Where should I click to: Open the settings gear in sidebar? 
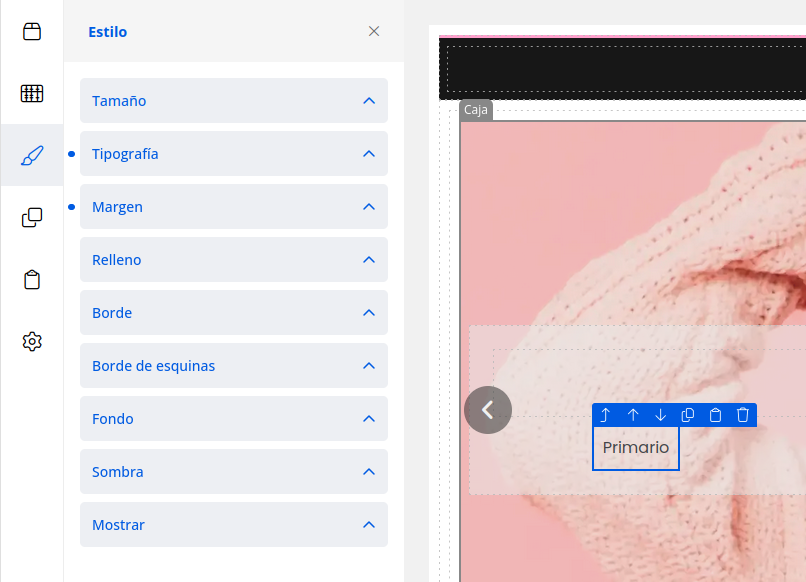(x=32, y=341)
